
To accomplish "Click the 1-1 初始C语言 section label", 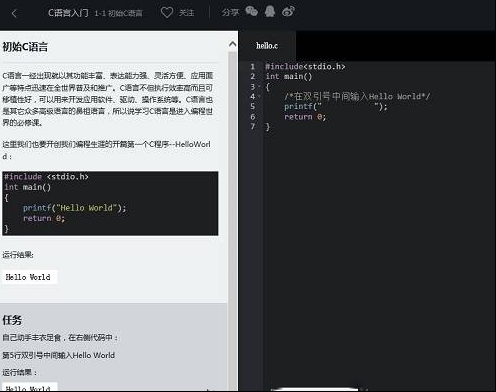I will point(118,13).
